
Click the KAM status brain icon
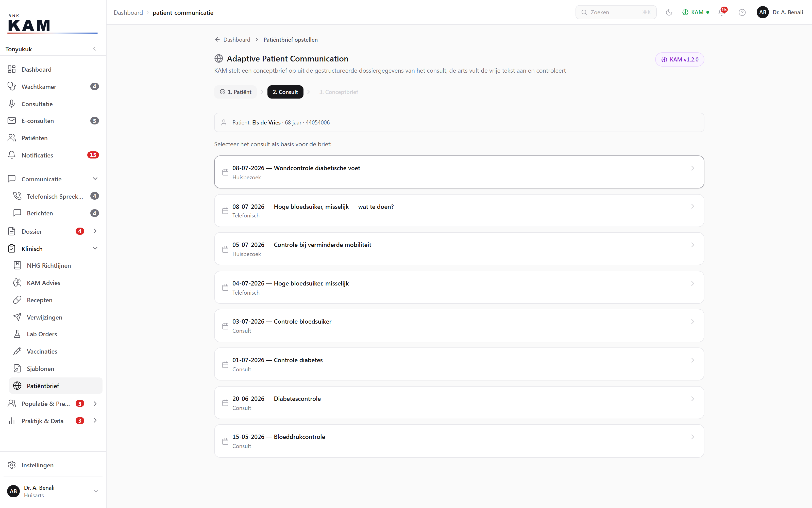685,12
